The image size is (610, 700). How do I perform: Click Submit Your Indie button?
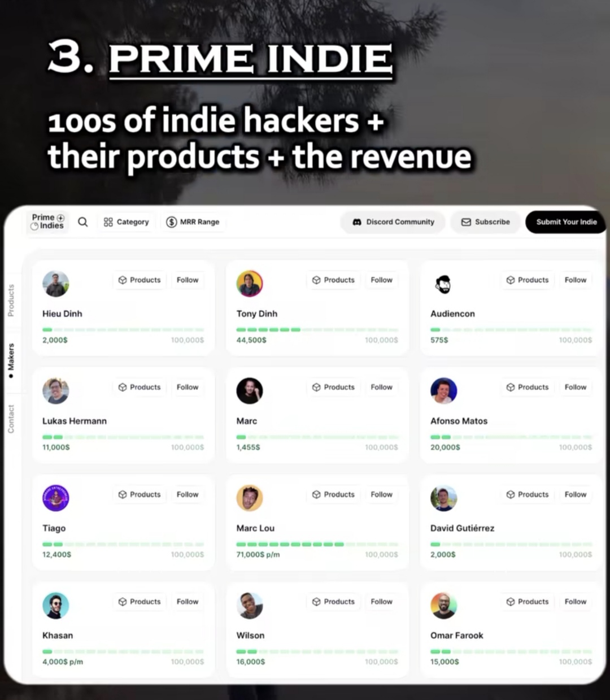click(566, 222)
